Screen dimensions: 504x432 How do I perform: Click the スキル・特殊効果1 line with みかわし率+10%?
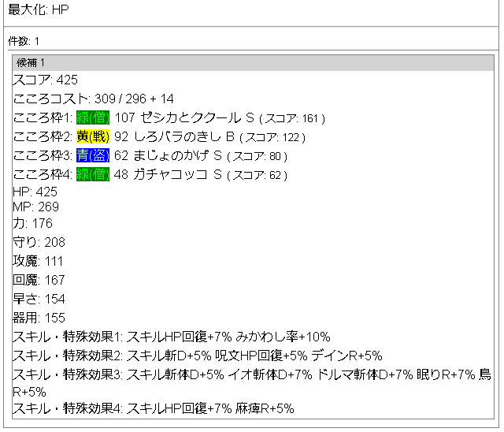(x=172, y=337)
